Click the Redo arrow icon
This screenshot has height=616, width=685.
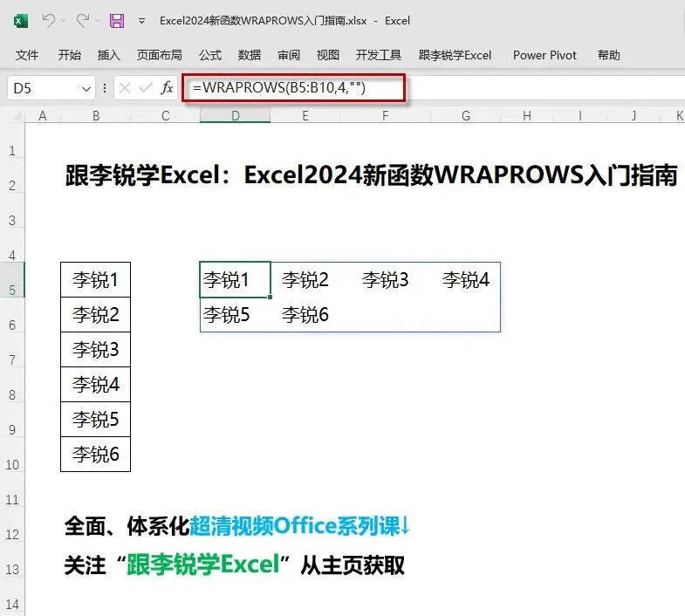[83, 20]
